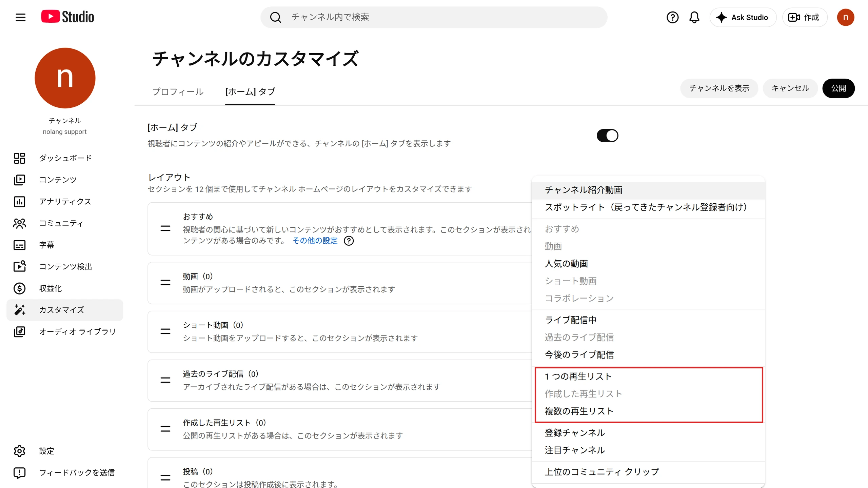Open the hamburger navigation menu
Screen dimensions: 868x488
point(20,17)
